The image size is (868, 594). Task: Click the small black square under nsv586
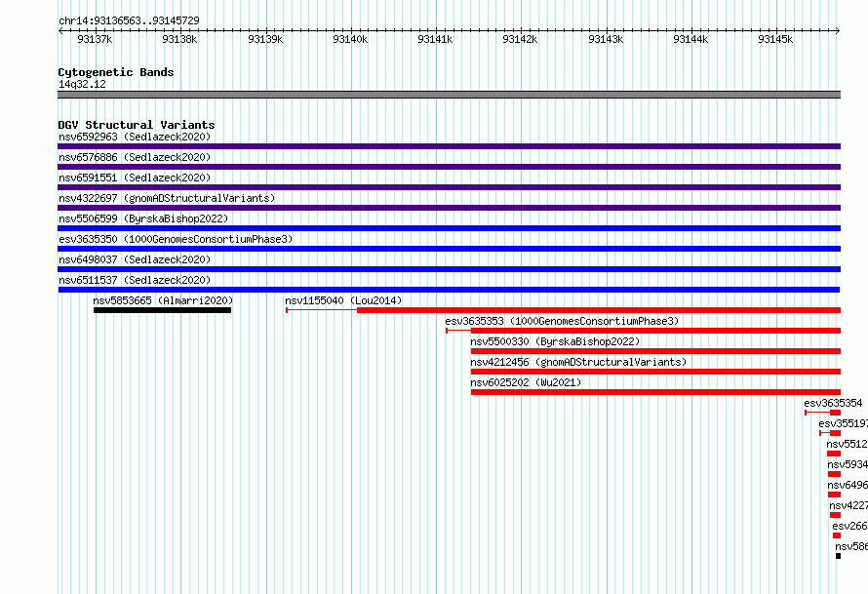point(838,556)
